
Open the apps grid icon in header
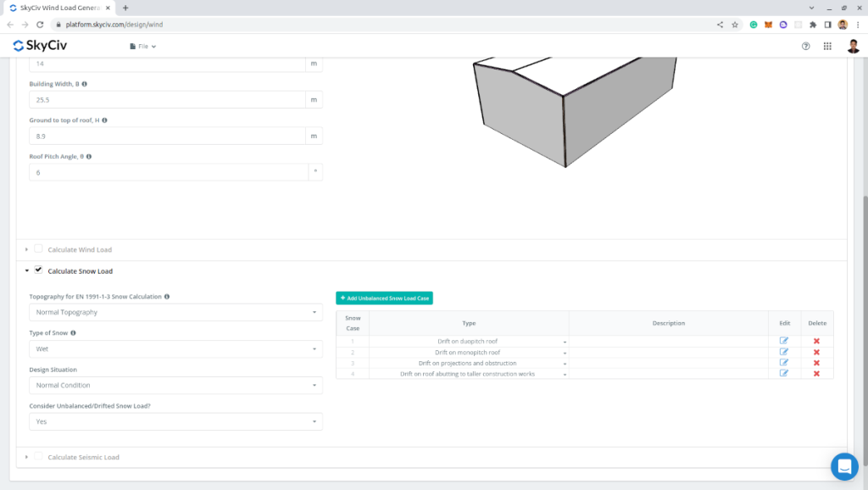pyautogui.click(x=827, y=46)
